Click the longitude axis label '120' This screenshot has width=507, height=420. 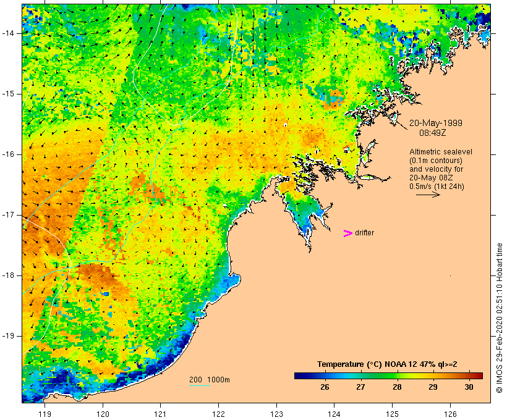(x=103, y=414)
